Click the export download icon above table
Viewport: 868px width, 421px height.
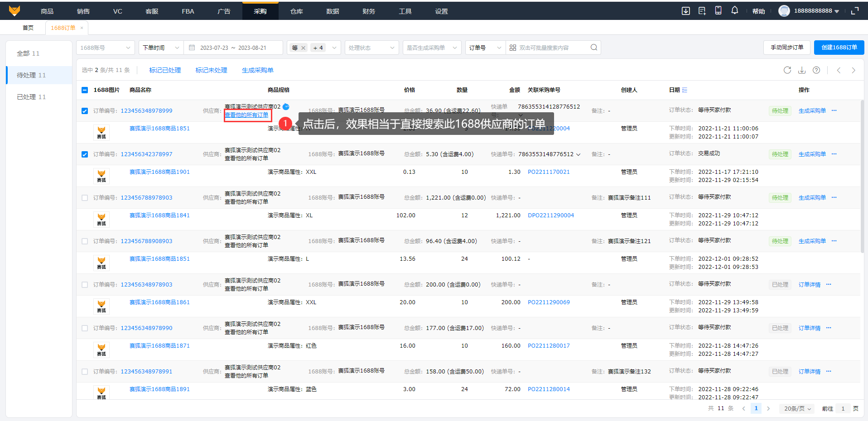click(802, 70)
